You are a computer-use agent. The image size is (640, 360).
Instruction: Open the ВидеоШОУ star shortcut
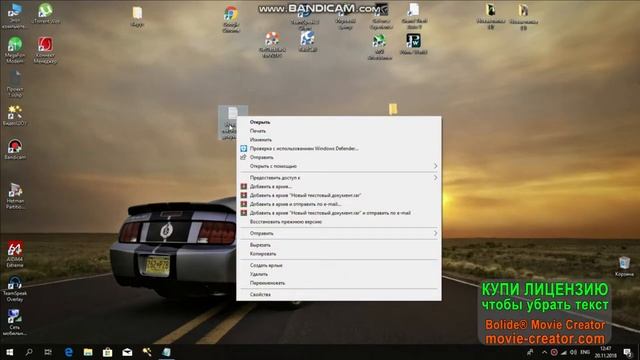click(x=15, y=115)
